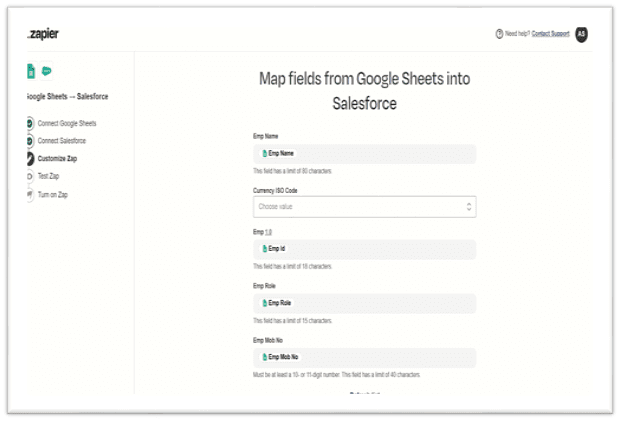Click the Sheets icon in Emp Id chip
The width and height of the screenshot is (618, 422).
[x=264, y=248]
